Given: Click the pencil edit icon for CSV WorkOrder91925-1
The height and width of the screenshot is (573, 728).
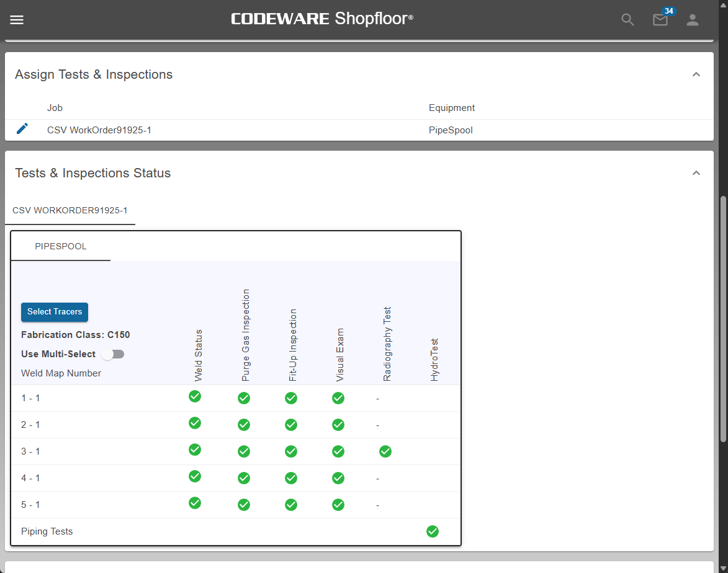Looking at the screenshot, I should pos(22,129).
